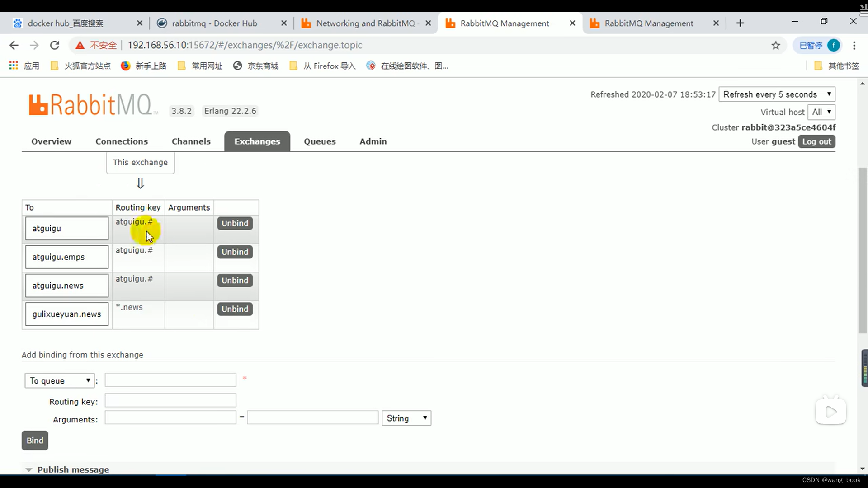Click the insecure site warning icon
Image resolution: width=868 pixels, height=488 pixels.
coord(80,45)
